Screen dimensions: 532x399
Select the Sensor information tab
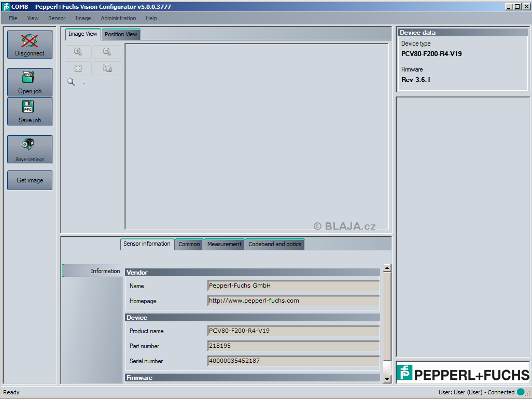[x=147, y=244]
